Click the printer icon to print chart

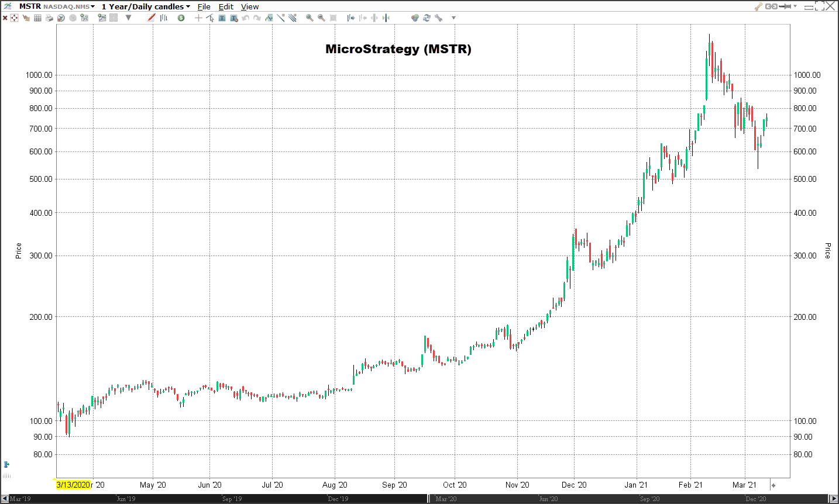pos(49,18)
